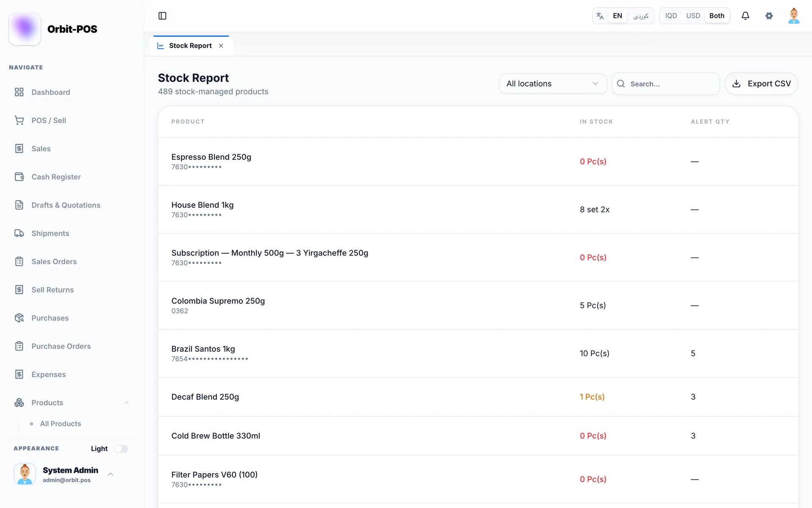Viewport: 812px width, 508px height.
Task: Open Purchase Orders
Action: coord(61,346)
